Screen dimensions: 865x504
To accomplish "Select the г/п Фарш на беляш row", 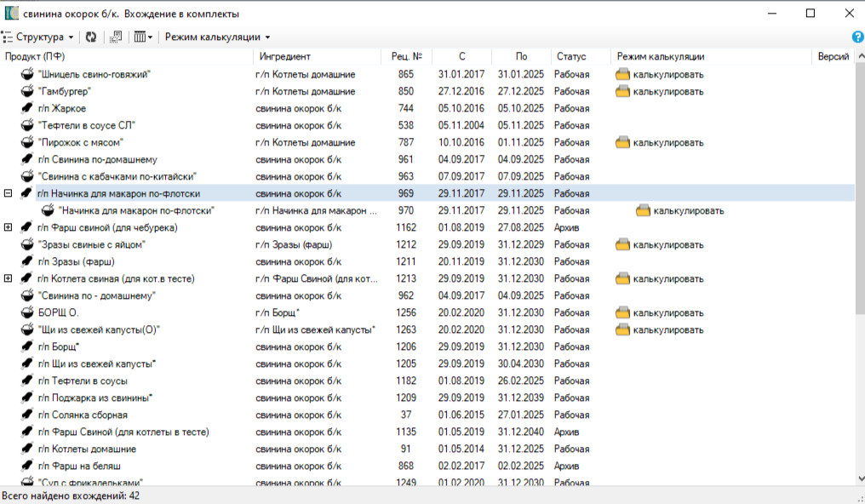I will (x=427, y=466).
